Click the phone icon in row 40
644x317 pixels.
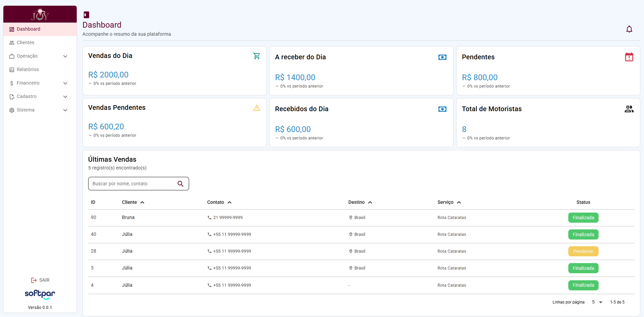coord(210,234)
